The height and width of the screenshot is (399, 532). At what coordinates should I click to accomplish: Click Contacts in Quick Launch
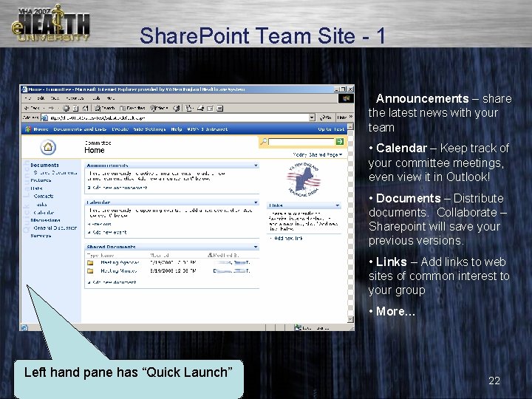44,196
